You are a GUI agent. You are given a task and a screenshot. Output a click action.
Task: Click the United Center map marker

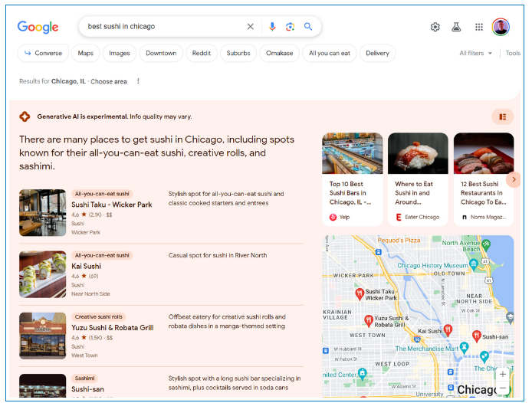(363, 373)
